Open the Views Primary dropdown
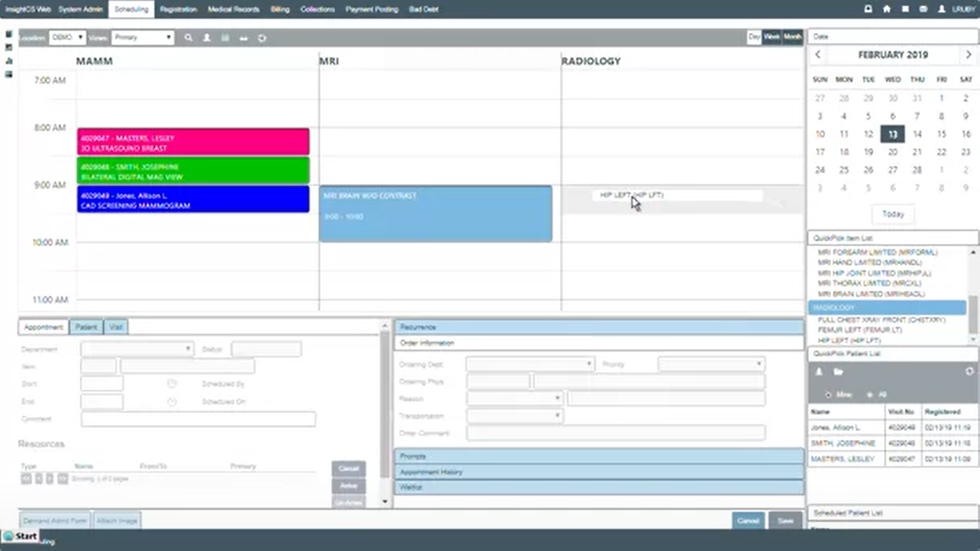 point(142,38)
